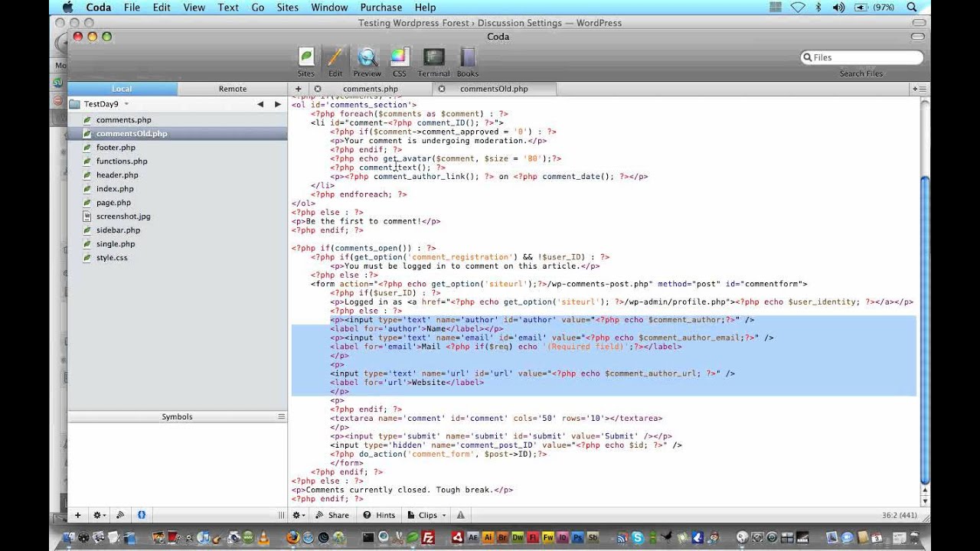The height and width of the screenshot is (551, 980).
Task: Close the commentsOld.php tab
Action: tap(442, 89)
